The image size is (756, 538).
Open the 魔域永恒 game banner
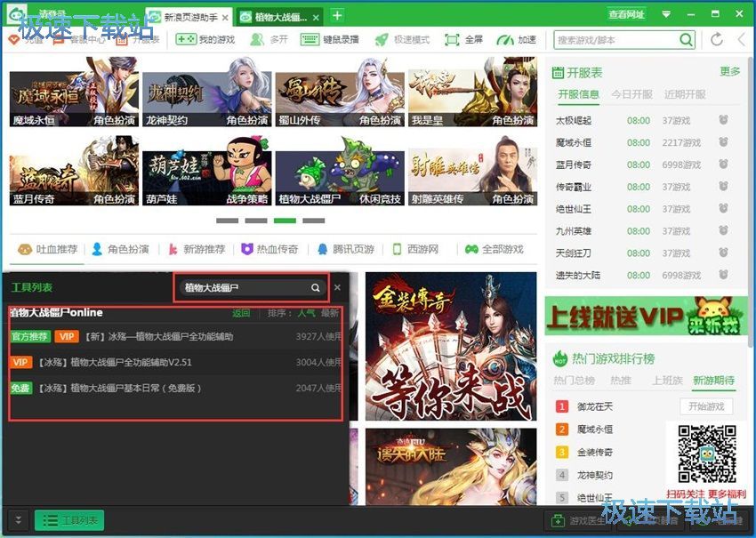pyautogui.click(x=74, y=92)
